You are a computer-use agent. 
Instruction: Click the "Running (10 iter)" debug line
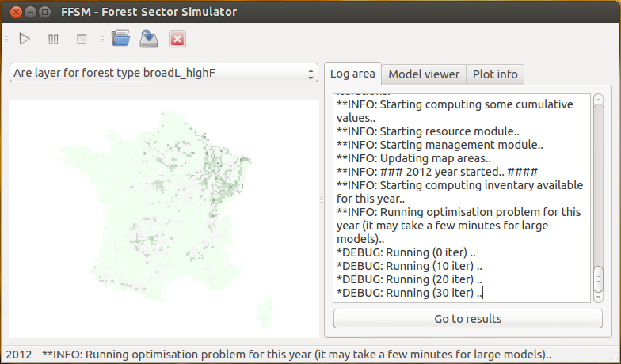tap(409, 266)
